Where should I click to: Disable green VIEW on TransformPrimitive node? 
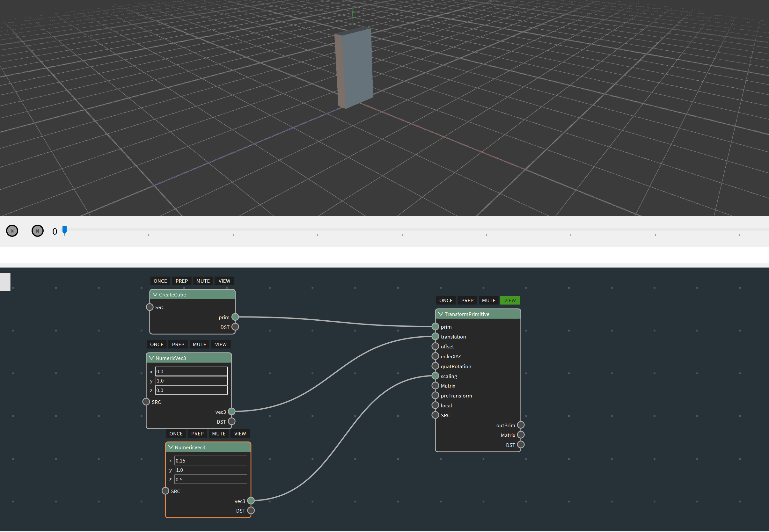[x=510, y=300]
